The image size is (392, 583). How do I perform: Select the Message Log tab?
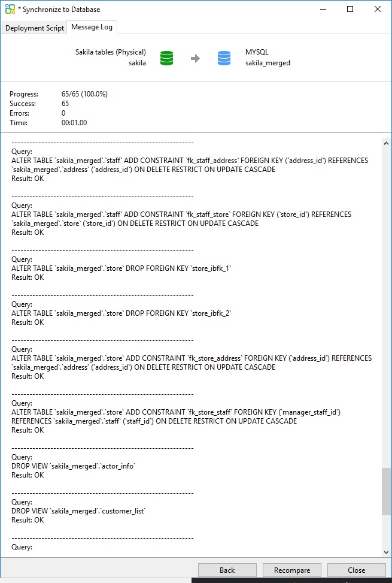point(92,28)
